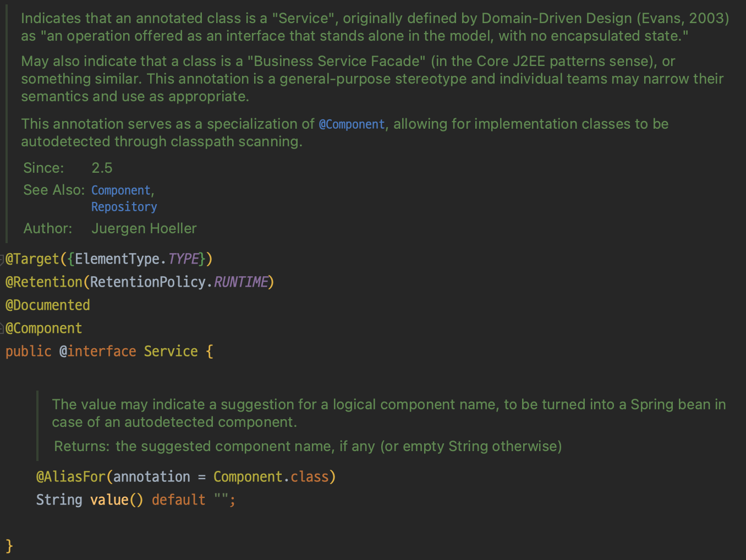
Task: Open the @Component link in the Javadoc paragraph
Action: point(352,124)
